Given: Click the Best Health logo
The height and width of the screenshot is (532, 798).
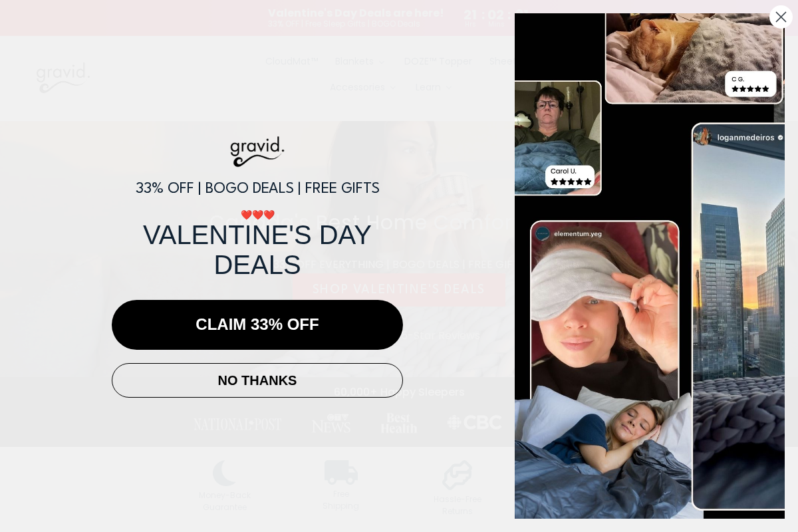Looking at the screenshot, I should tap(399, 424).
